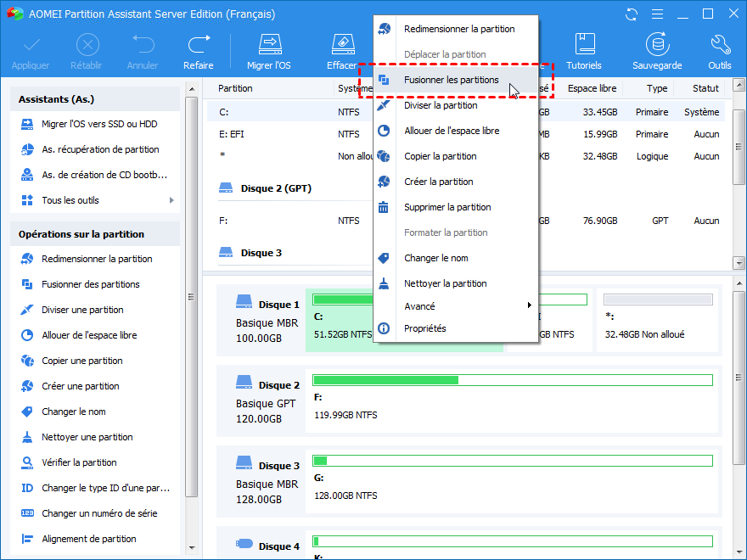Expand Tous les outils submenu arrow
Screen dimensions: 747x560
[171, 200]
